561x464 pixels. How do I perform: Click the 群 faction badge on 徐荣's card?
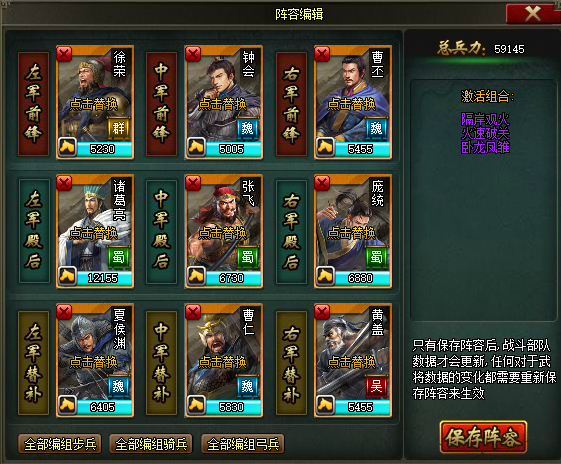tap(119, 128)
